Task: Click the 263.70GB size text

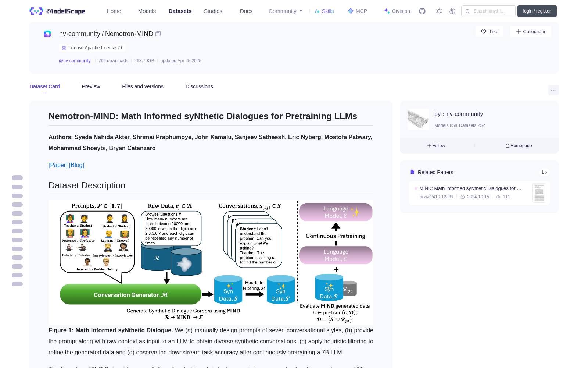Action: coord(144,61)
